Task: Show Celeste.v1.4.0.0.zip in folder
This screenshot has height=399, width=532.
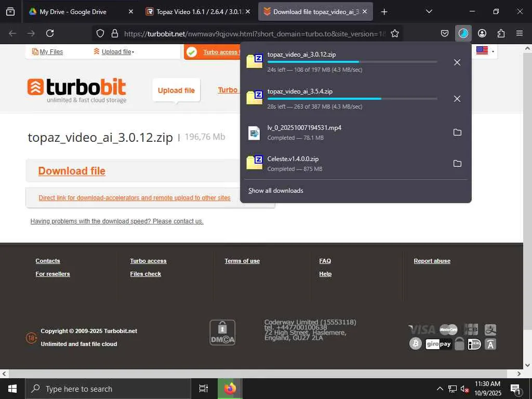Action: pos(457,164)
